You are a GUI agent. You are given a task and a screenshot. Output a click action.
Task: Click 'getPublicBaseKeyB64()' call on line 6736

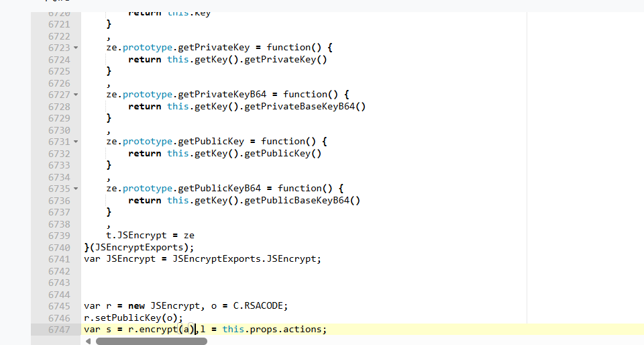coord(302,201)
